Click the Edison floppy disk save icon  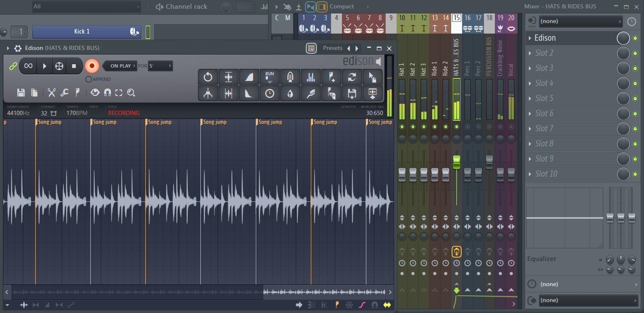(x=21, y=93)
